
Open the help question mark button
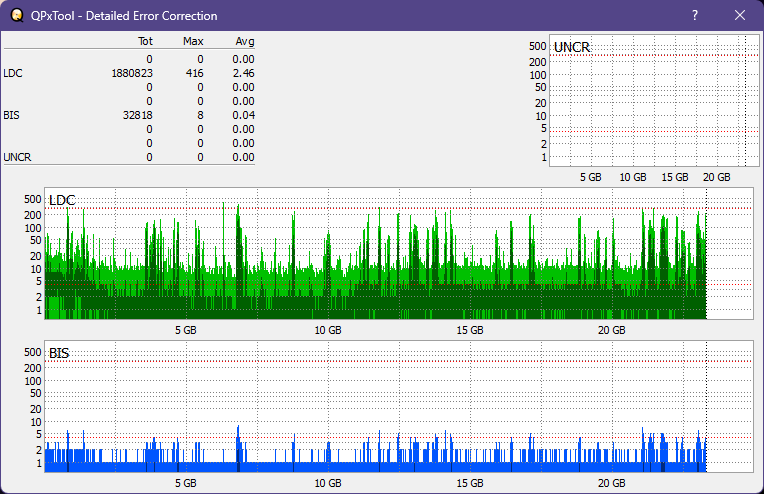695,15
